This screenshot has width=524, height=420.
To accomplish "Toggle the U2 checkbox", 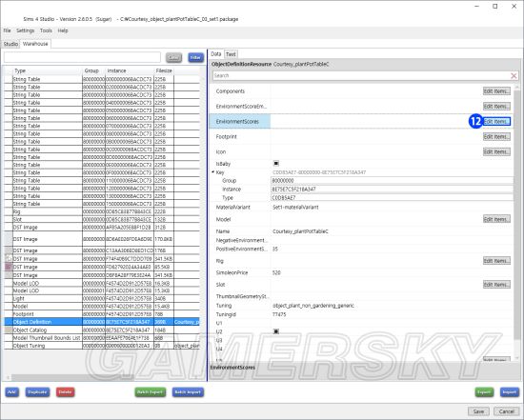I will 276,331.
